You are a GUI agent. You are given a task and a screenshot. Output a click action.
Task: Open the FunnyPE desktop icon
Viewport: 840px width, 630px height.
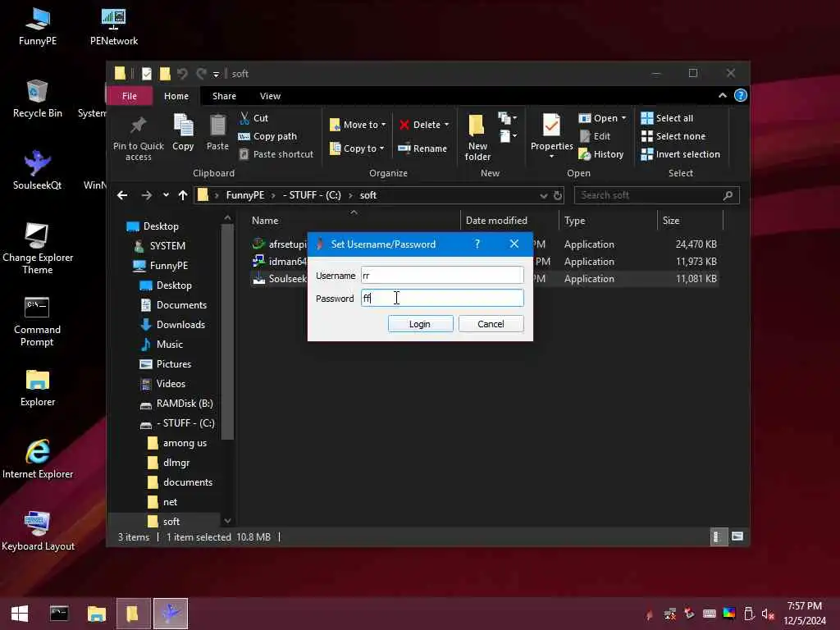(37, 27)
